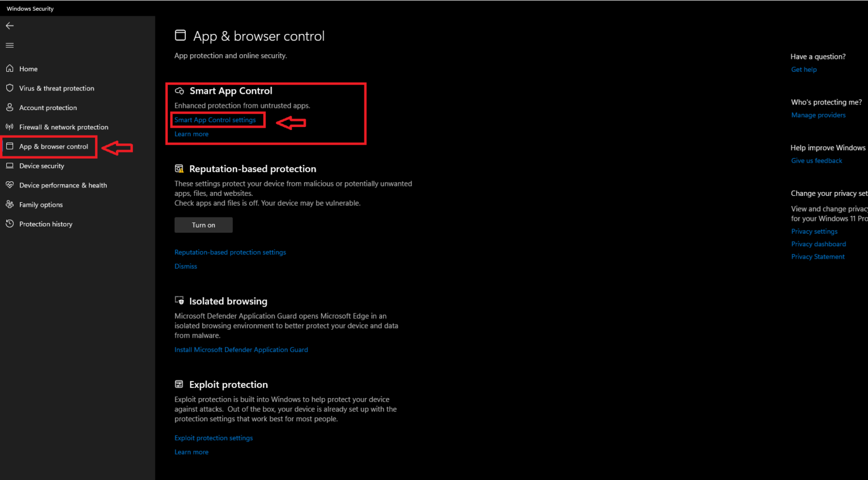Open the Privacy dashboard link

818,243
